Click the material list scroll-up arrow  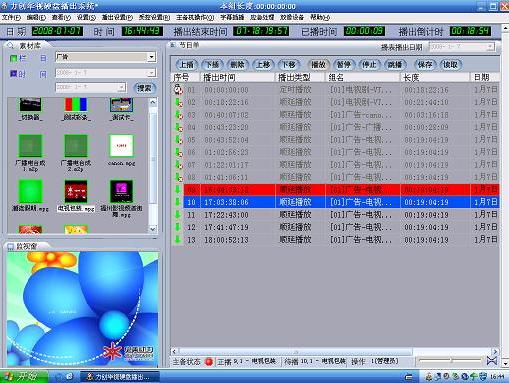point(153,102)
